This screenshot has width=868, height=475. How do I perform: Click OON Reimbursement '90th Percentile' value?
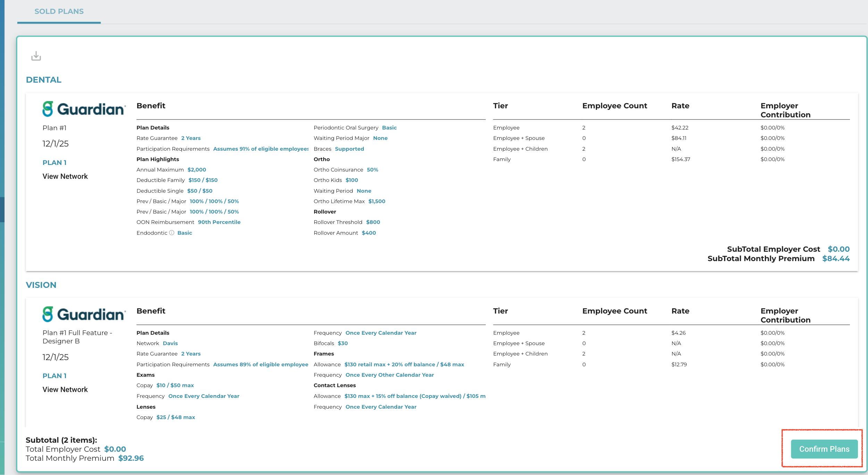[219, 222]
